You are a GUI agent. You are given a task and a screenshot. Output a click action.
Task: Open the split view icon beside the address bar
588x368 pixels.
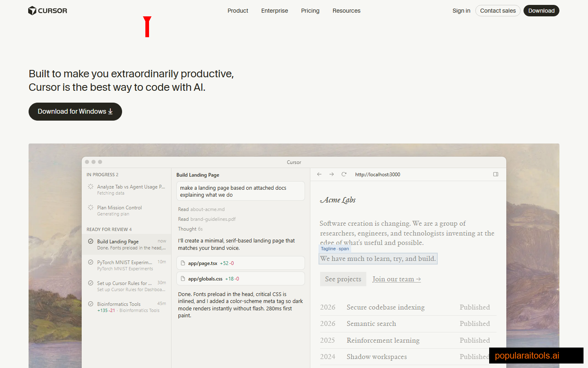tap(496, 174)
